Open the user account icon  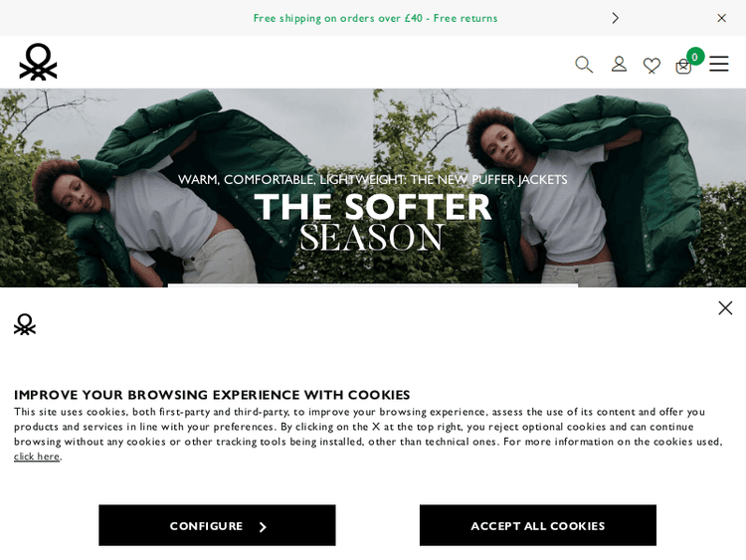[619, 64]
